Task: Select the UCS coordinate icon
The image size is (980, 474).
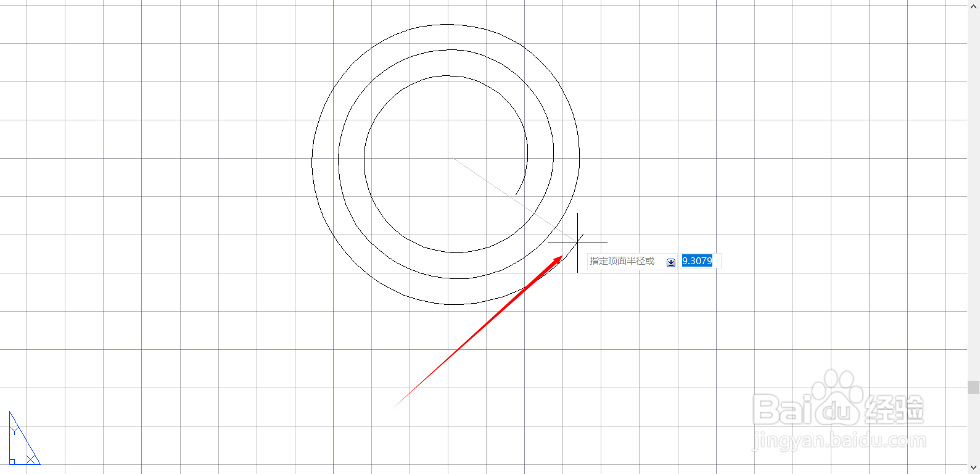Action: 24,438
